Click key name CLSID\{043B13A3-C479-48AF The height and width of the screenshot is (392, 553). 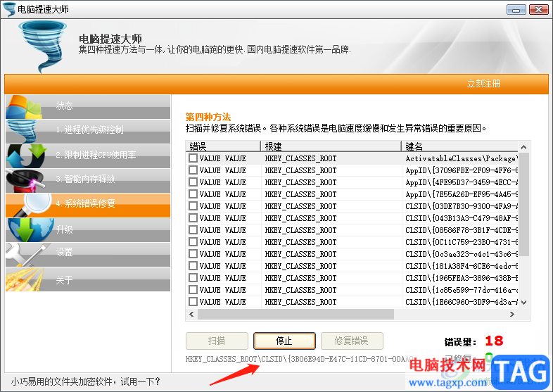[462, 218]
